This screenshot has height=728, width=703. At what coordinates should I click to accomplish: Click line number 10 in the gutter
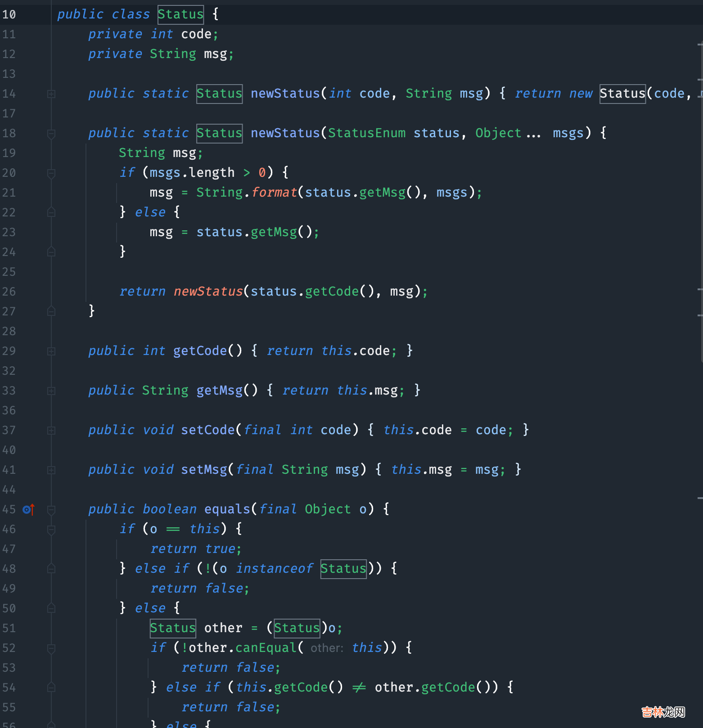coord(9,14)
